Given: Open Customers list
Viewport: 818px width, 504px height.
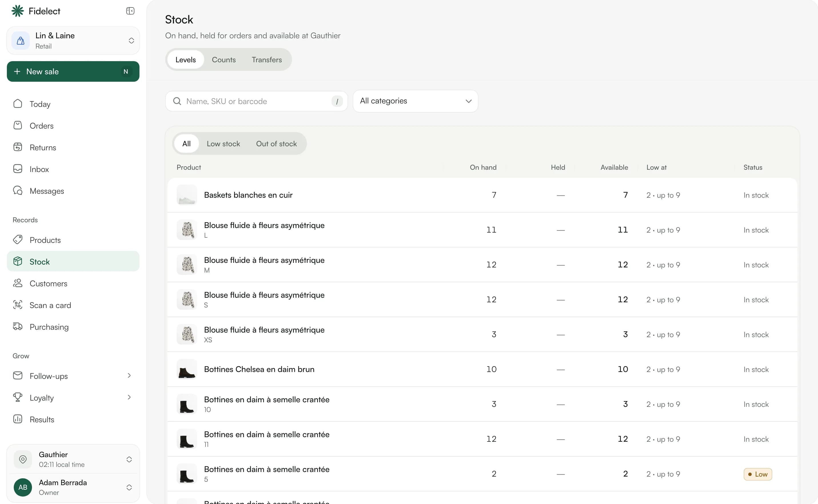Looking at the screenshot, I should pyautogui.click(x=73, y=283).
